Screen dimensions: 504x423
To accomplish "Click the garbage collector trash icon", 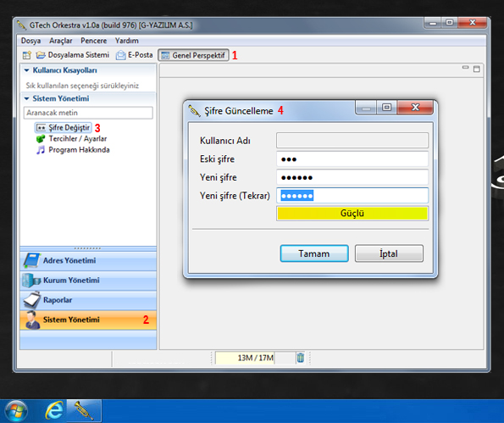I will (x=300, y=358).
